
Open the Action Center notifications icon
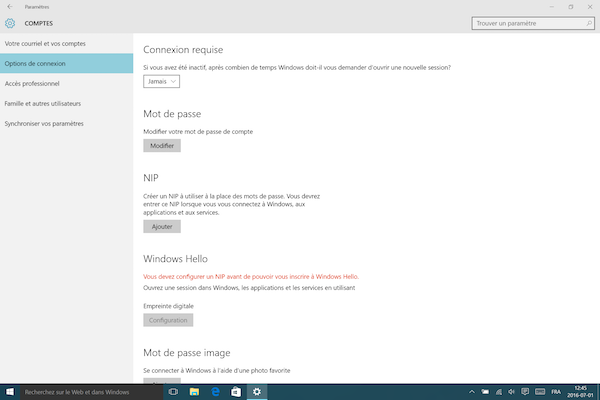click(x=525, y=392)
